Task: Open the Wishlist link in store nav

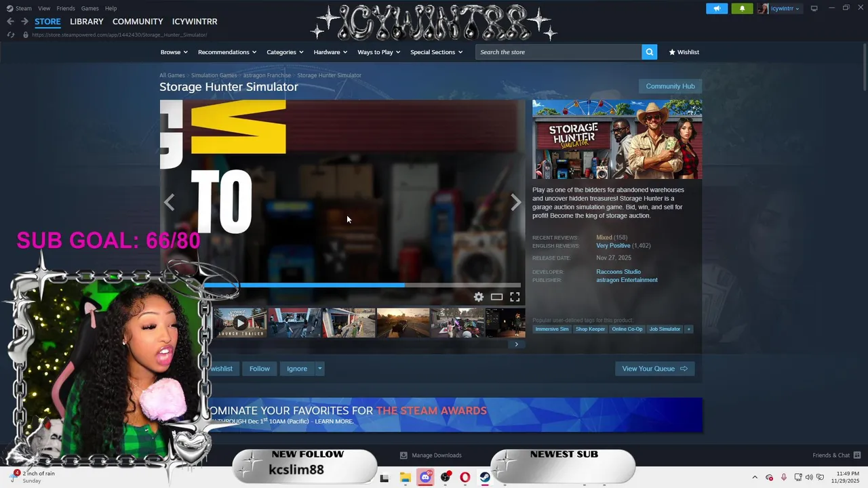Action: pyautogui.click(x=684, y=52)
